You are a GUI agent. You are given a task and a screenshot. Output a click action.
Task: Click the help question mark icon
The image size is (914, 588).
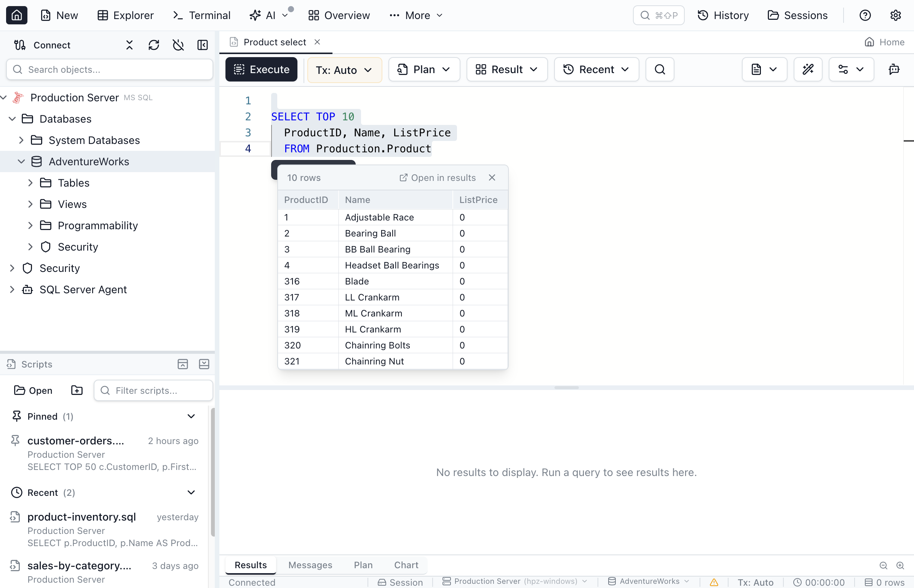point(865,15)
